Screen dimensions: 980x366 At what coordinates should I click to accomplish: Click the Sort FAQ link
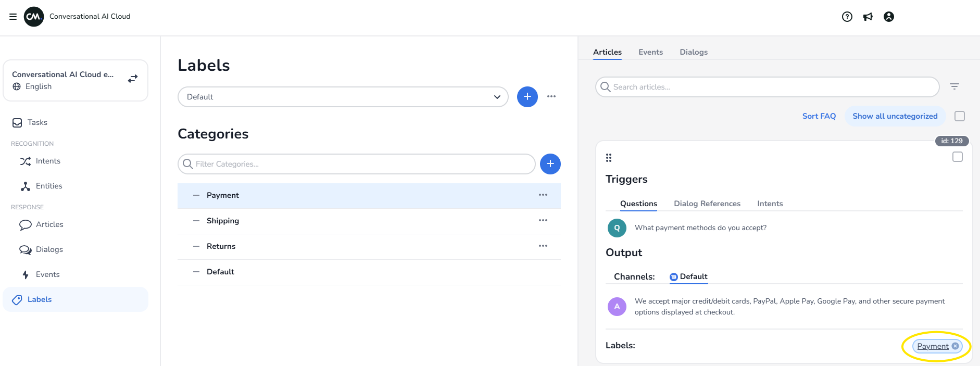[819, 116]
